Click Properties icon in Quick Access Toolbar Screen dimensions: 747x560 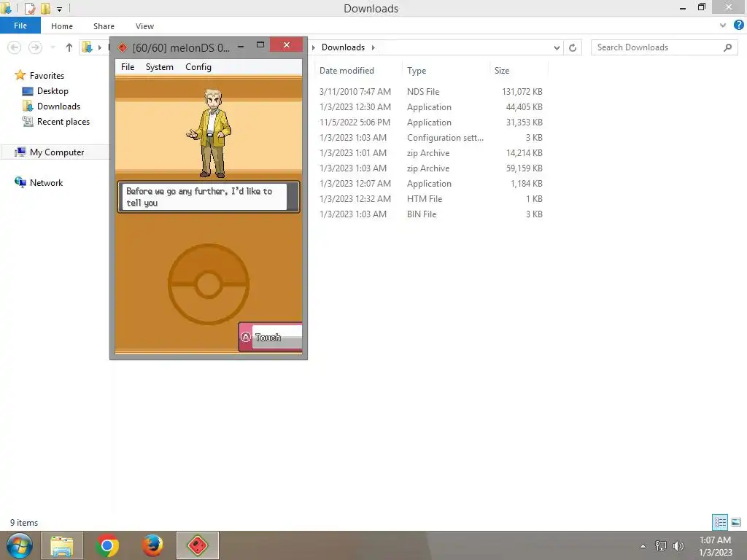[x=29, y=8]
